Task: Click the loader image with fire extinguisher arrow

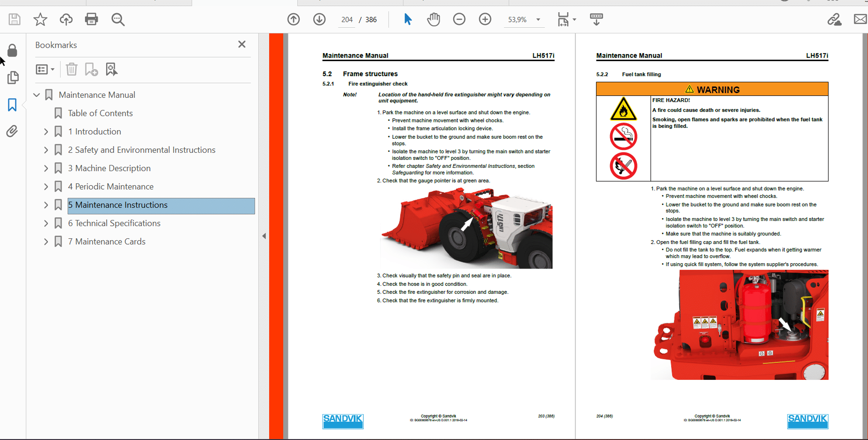Action: pos(465,228)
